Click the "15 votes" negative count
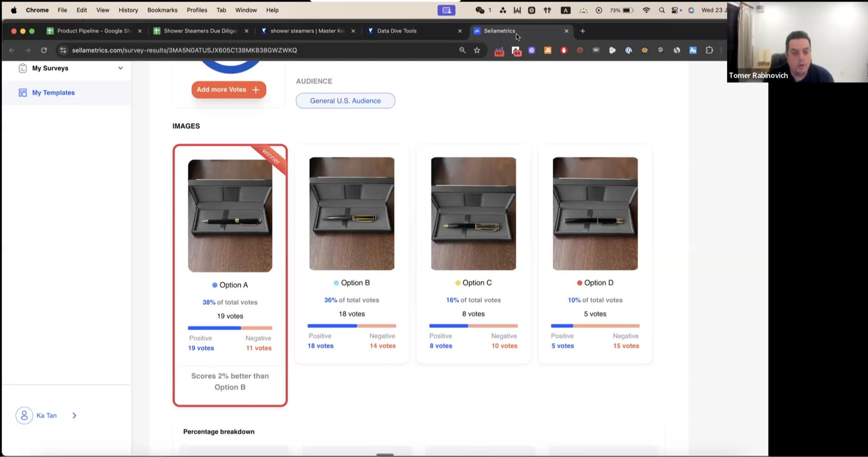 (x=626, y=346)
